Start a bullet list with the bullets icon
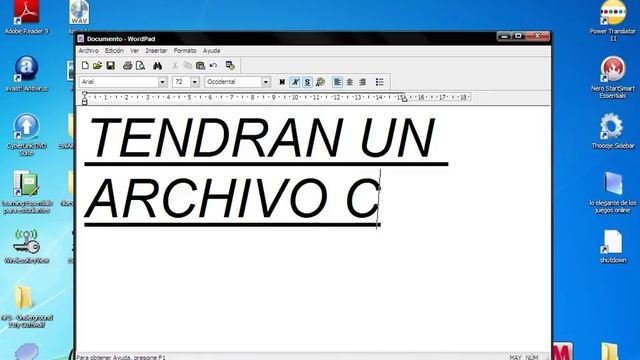Screen dimensions: 640x360 (380, 82)
